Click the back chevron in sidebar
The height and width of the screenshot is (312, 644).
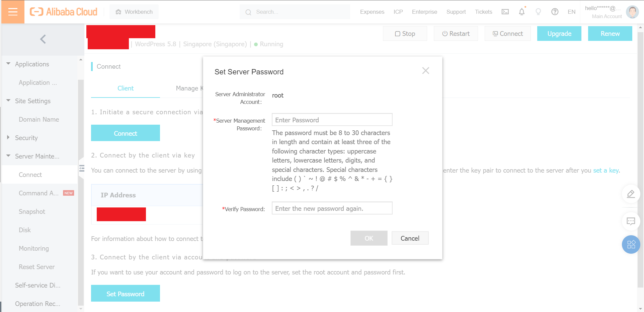[x=43, y=39]
